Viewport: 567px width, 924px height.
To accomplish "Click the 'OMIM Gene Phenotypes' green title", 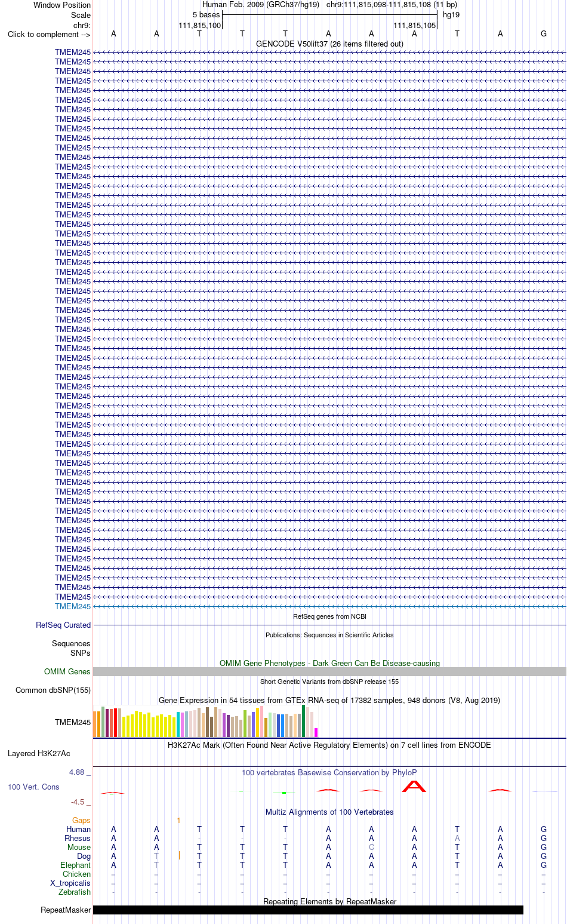I will (x=329, y=663).
